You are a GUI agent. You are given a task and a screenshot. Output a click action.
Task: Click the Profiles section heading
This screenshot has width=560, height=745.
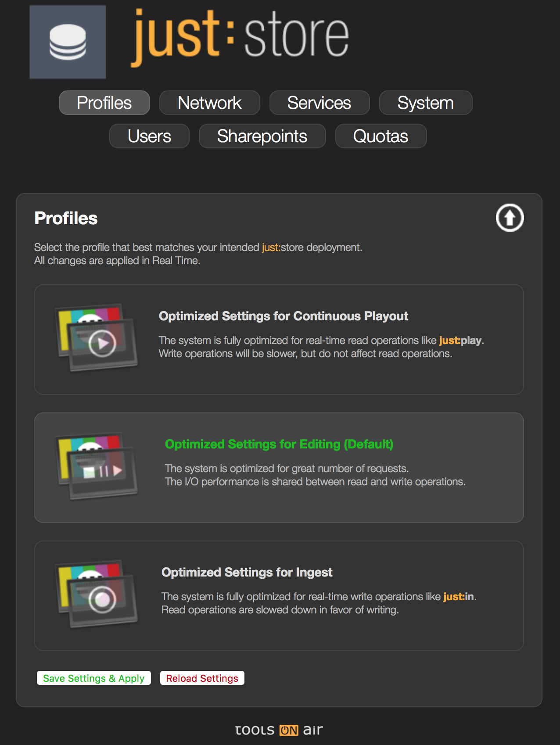[x=66, y=218]
